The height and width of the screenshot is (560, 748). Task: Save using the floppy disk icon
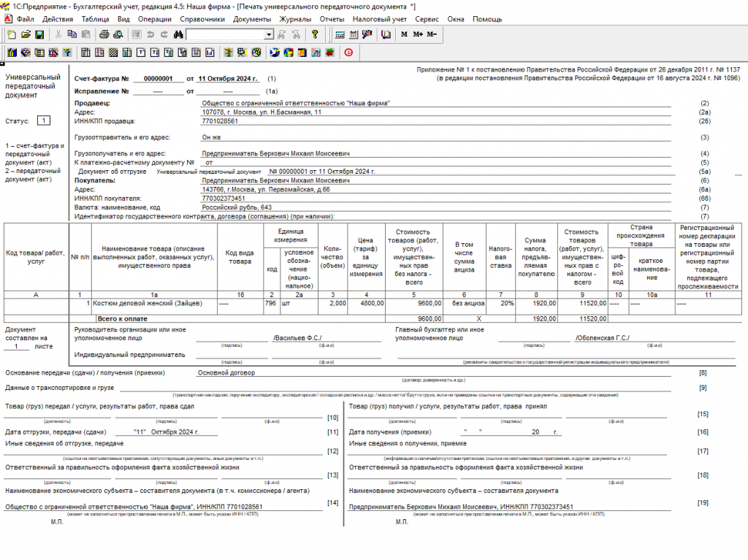tap(39, 34)
